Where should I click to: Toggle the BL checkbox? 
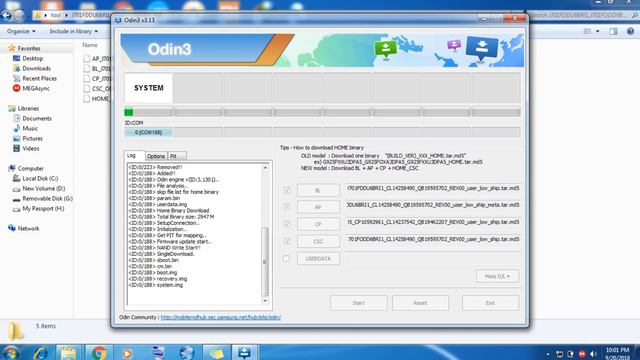[287, 190]
